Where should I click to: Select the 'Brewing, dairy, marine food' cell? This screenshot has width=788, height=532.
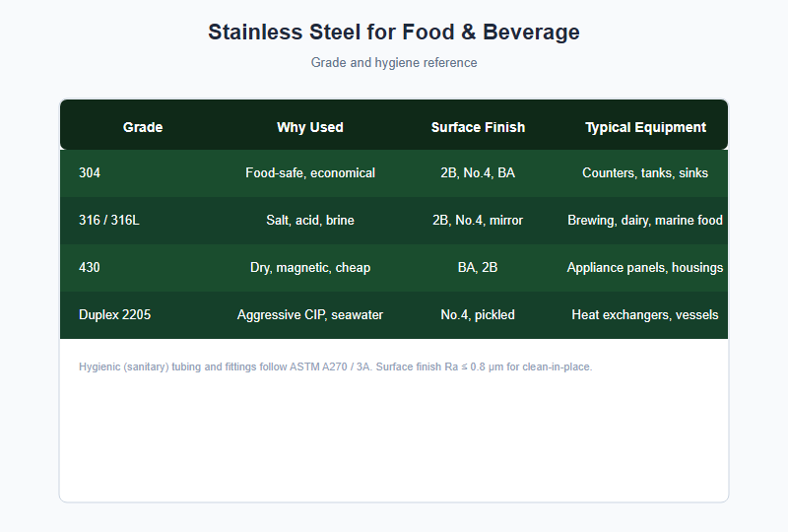tap(645, 221)
